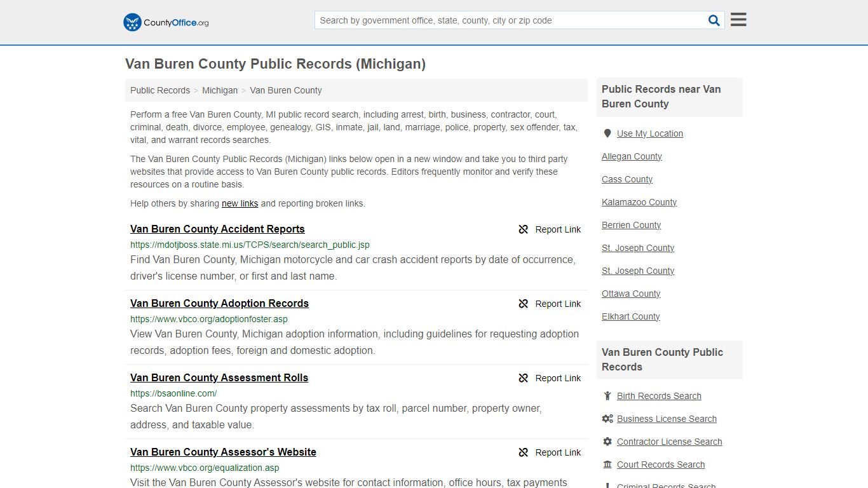The image size is (868, 488).
Task: Select Van Buren County breadcrumb
Action: 286,90
